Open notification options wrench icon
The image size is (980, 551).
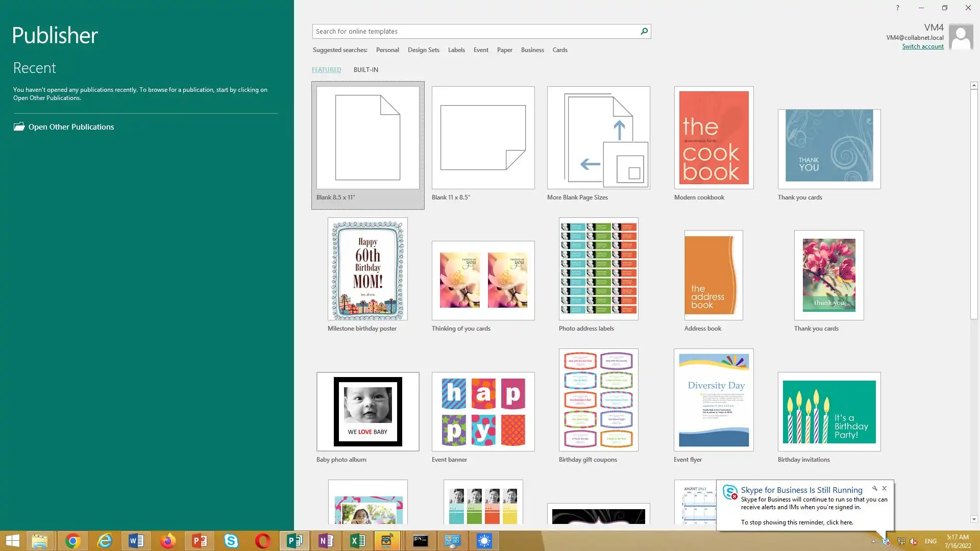pyautogui.click(x=874, y=488)
